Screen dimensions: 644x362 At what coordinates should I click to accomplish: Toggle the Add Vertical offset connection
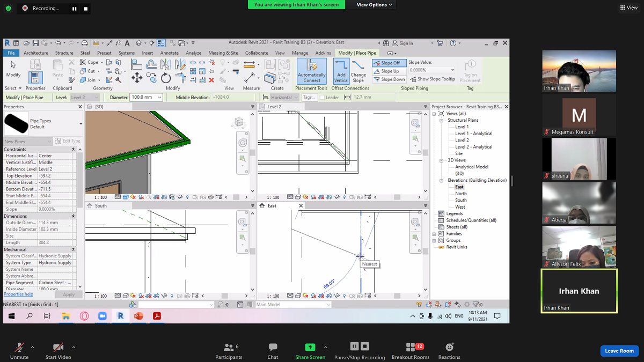(x=341, y=71)
